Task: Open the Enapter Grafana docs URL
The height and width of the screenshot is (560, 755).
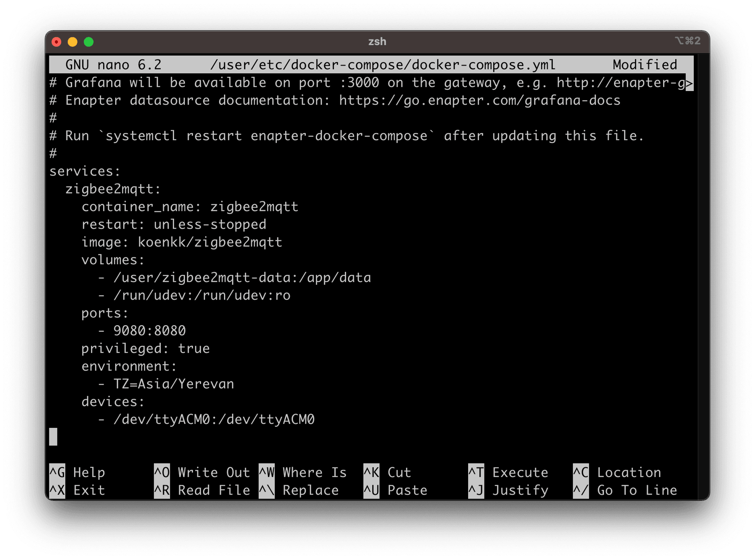Action: [x=478, y=100]
